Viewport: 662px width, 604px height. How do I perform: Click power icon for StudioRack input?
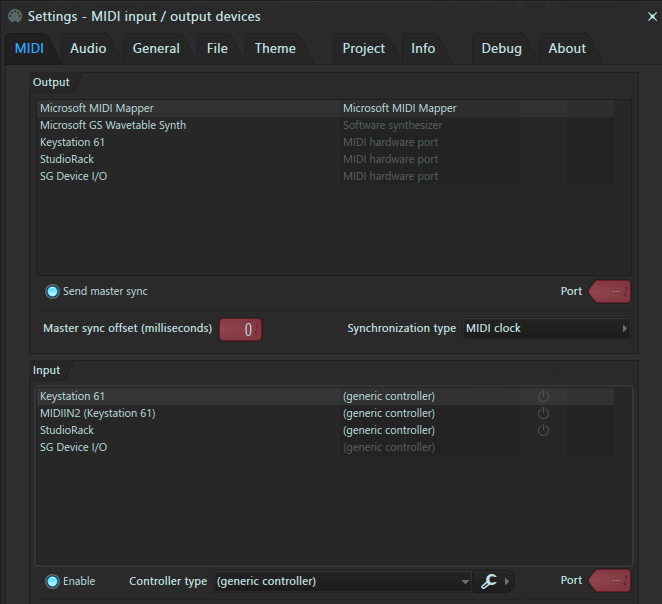pos(543,431)
